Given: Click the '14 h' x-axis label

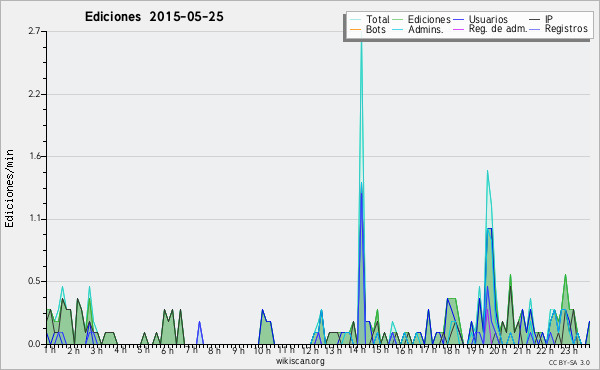Looking at the screenshot, I should click(x=357, y=350).
